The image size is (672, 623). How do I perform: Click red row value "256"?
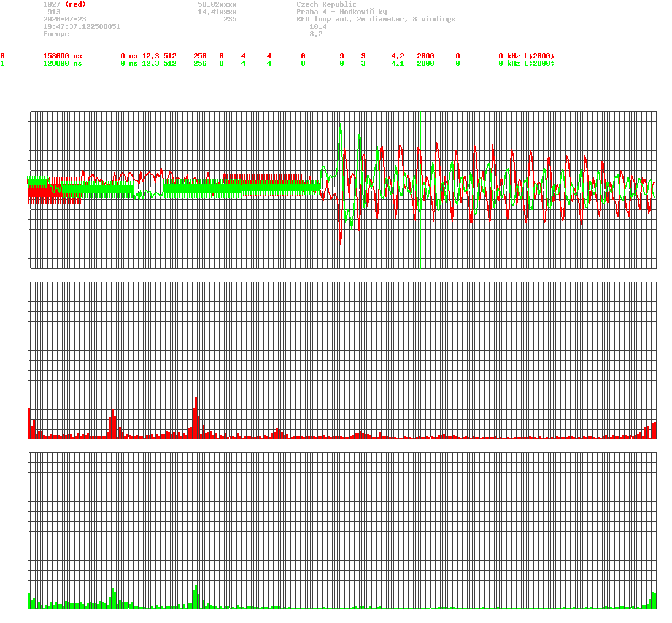[199, 56]
